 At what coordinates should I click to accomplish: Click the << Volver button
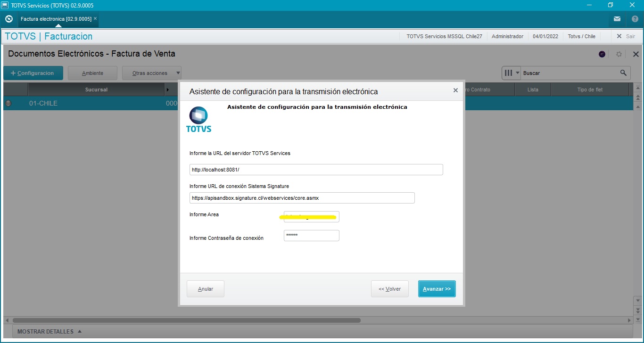[x=389, y=289]
